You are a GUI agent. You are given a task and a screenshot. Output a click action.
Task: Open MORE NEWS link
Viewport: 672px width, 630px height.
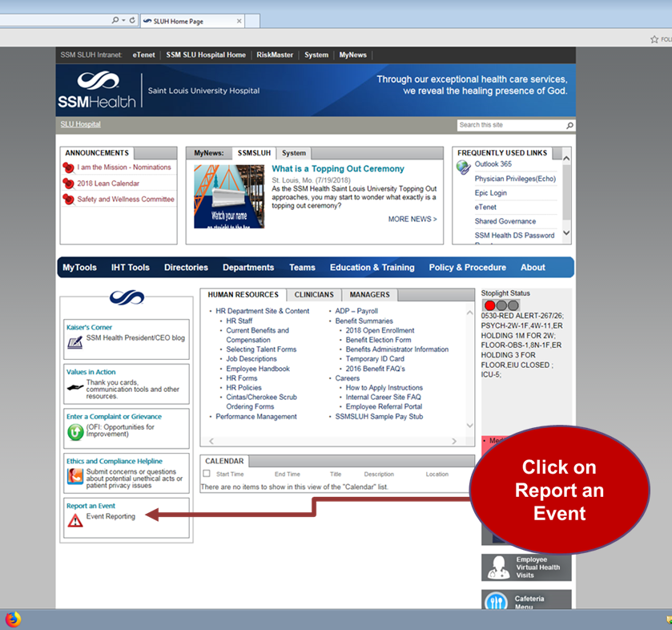click(412, 219)
